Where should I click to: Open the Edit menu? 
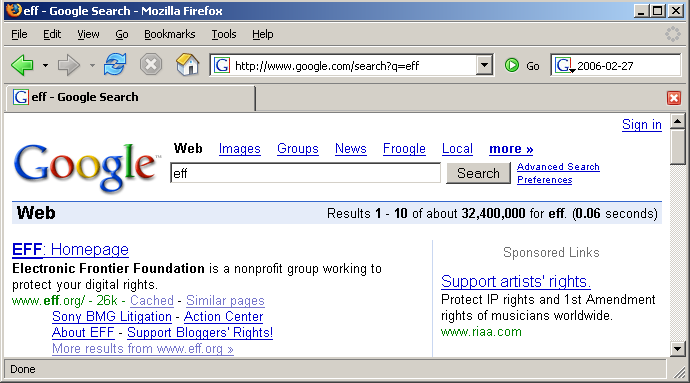click(x=52, y=34)
